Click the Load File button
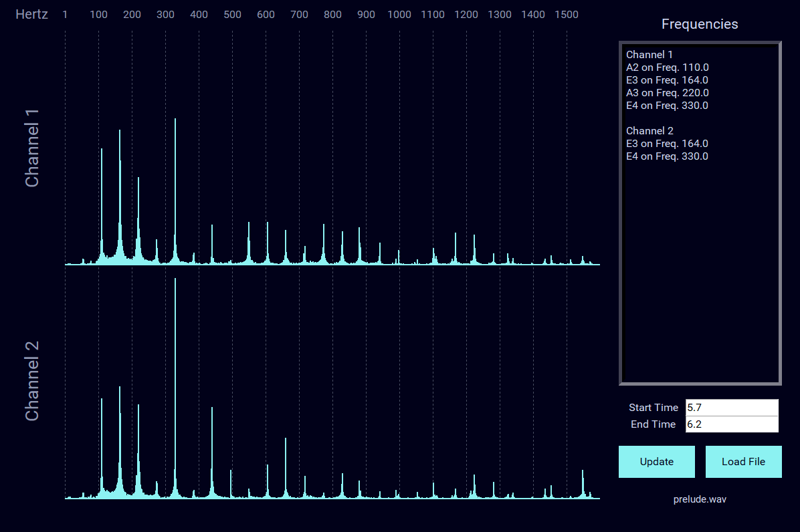 coord(743,461)
